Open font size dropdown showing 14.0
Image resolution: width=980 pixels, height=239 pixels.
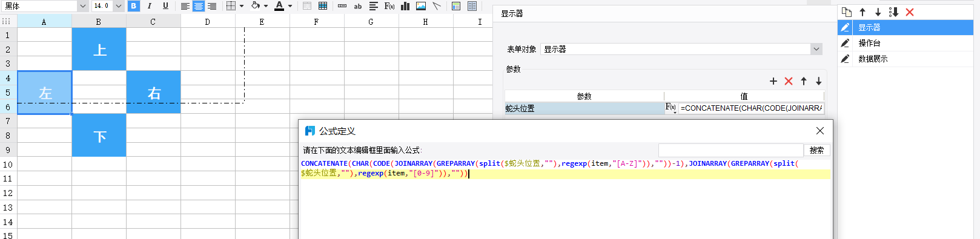[119, 6]
